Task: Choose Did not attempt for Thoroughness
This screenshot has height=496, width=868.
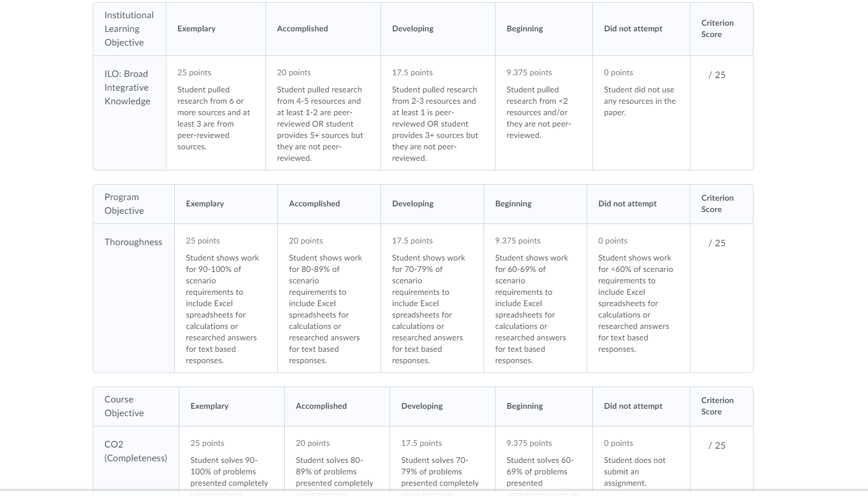Action: (638, 298)
